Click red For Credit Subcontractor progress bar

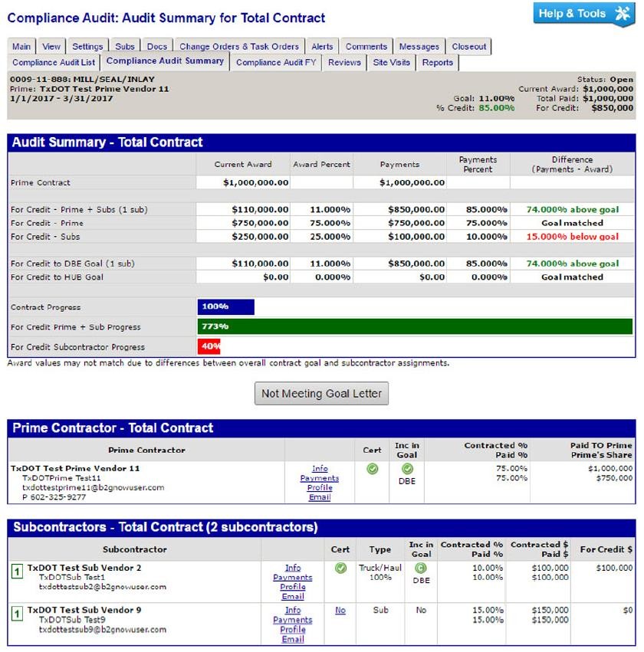[x=209, y=346]
